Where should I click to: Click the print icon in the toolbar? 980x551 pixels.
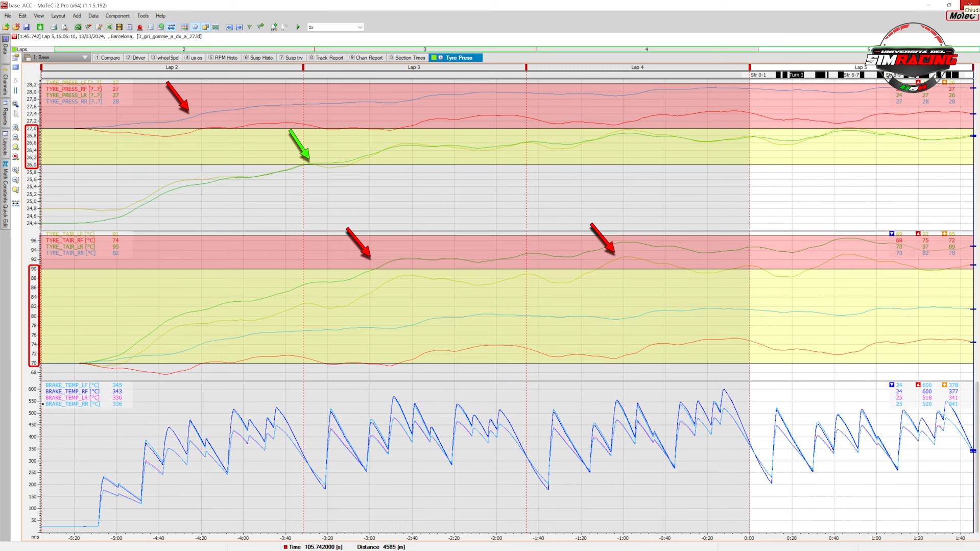pos(54,27)
